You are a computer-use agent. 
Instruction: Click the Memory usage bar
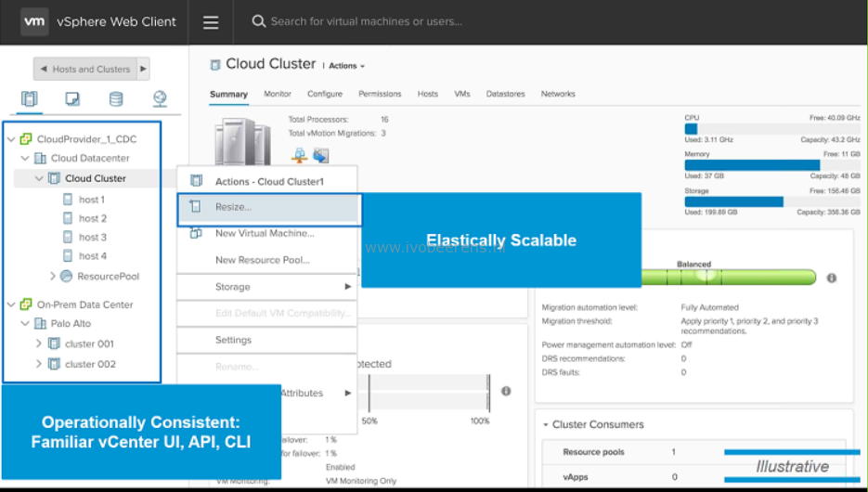[x=772, y=165]
